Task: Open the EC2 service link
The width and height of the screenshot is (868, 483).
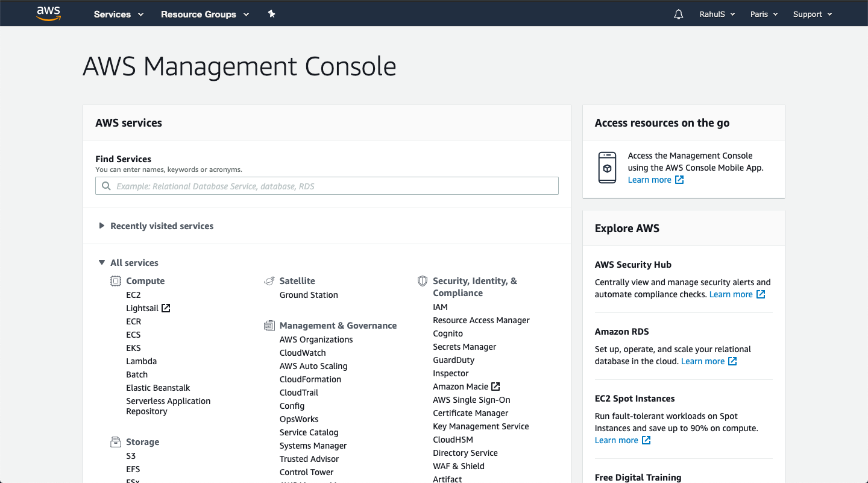Action: 133,295
